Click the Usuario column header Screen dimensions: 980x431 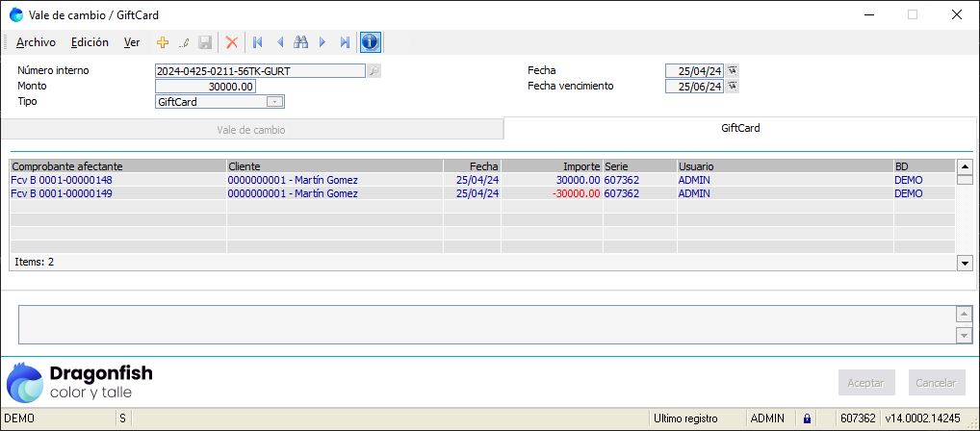coord(785,166)
